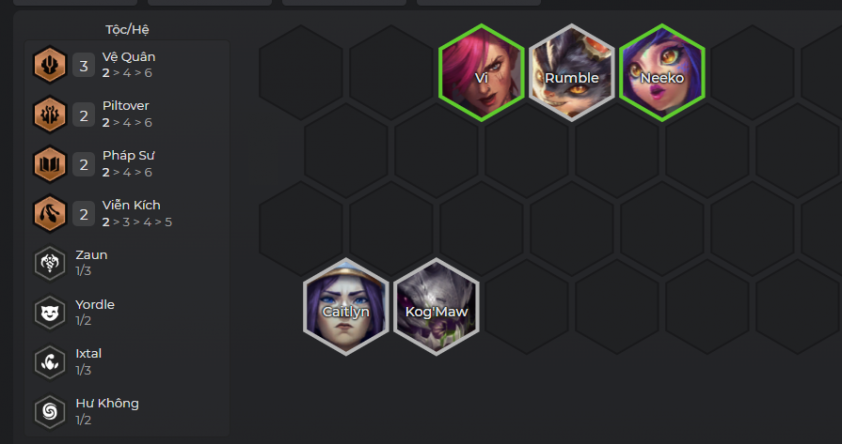The height and width of the screenshot is (444, 842).
Task: Select the Zaun trait icon
Action: (49, 263)
